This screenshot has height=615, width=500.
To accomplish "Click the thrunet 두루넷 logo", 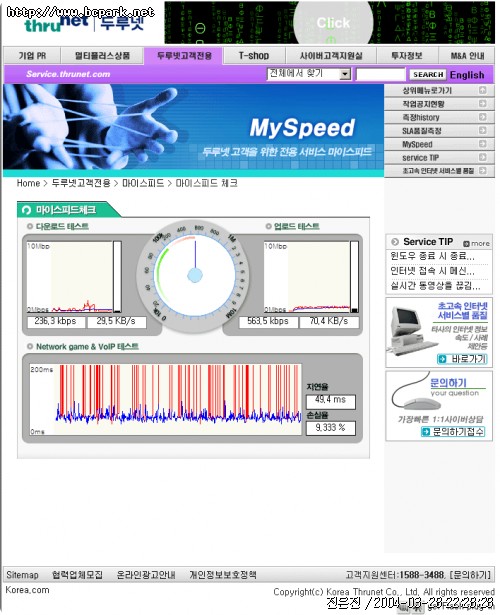I will click(84, 23).
